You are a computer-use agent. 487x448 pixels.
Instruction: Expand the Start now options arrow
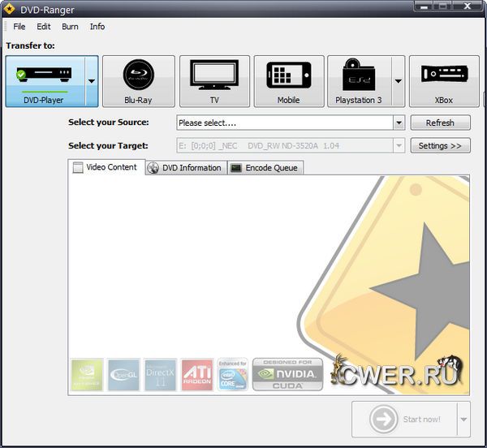[x=463, y=420]
